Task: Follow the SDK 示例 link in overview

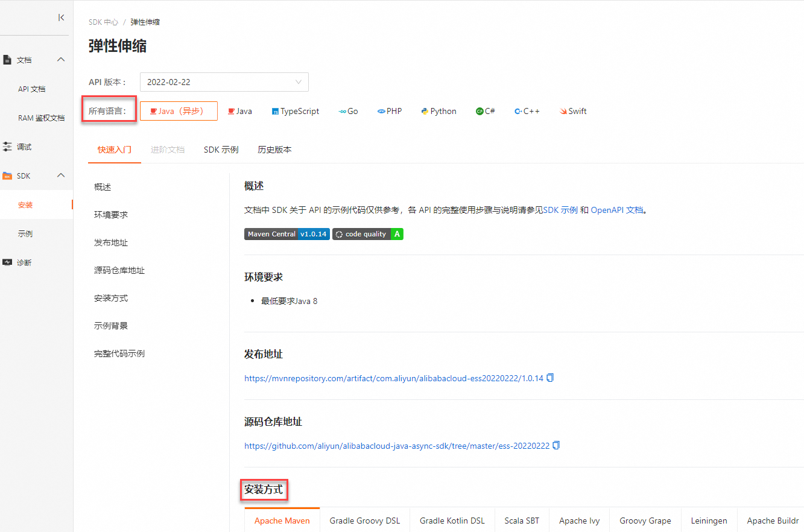Action: pyautogui.click(x=560, y=210)
